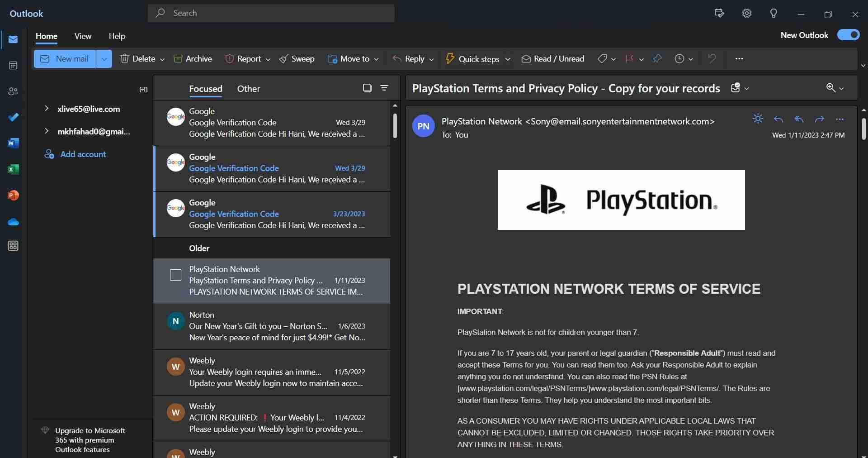Click in the Search box
Screen dimensions: 868x458
click(271, 13)
